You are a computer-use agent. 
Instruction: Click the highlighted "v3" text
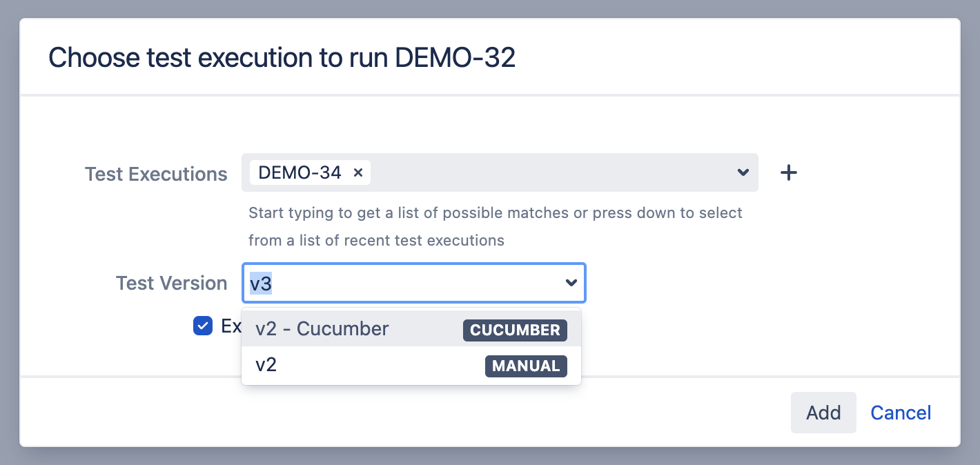point(261,284)
